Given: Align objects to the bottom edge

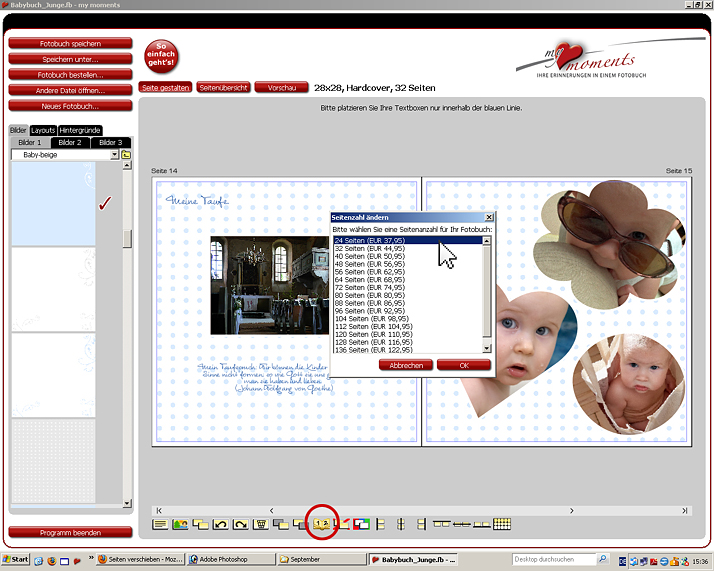Looking at the screenshot, I should click(x=481, y=525).
